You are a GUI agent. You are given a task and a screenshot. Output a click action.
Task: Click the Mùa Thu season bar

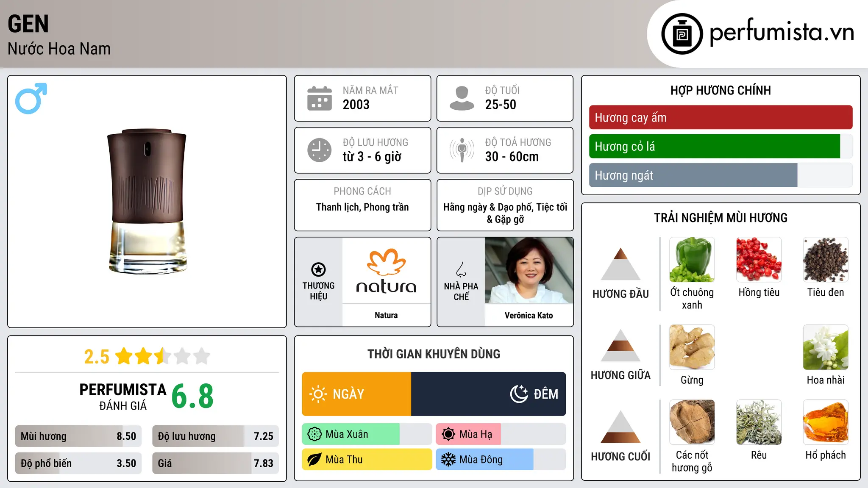[367, 460]
